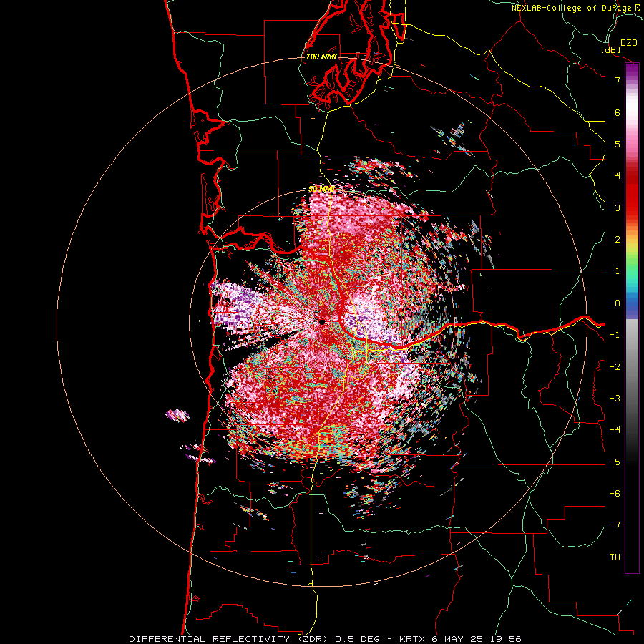
Task: Click the -6 scale value label
Action: click(x=615, y=494)
